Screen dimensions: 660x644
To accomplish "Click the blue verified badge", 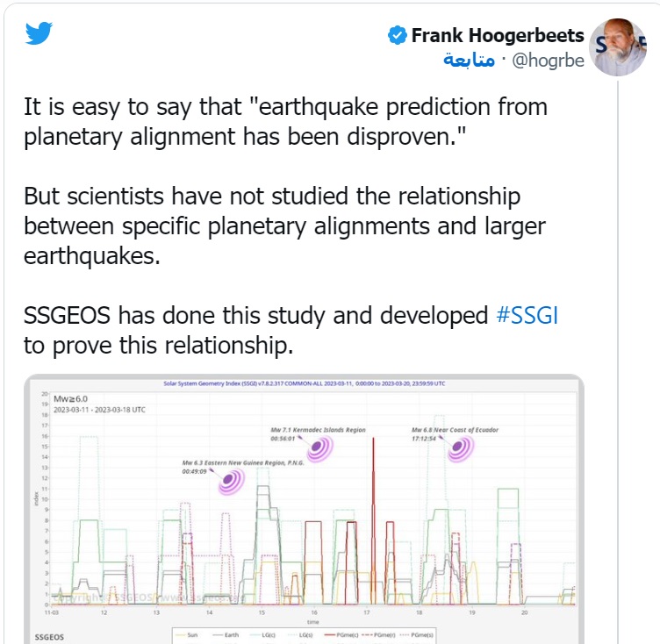I will coord(397,36).
